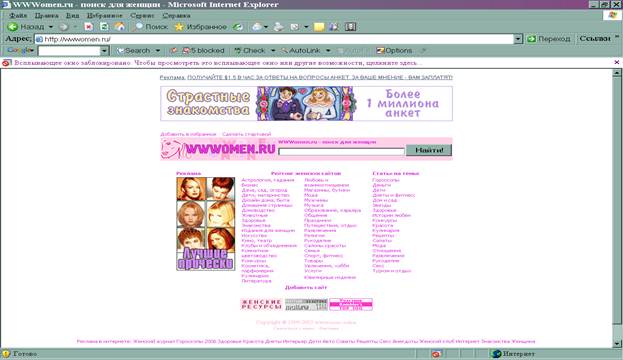Click the Go (Переход) button
623x360 pixels.
[549, 39]
